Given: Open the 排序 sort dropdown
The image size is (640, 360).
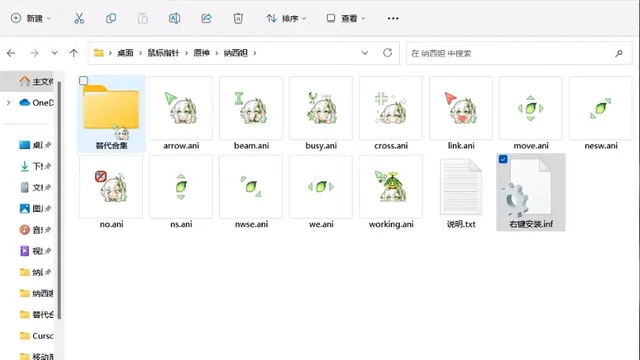Looking at the screenshot, I should pos(286,18).
